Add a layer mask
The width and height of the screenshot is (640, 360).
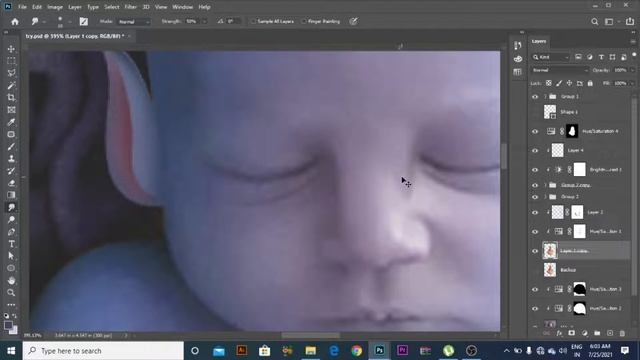coord(571,333)
